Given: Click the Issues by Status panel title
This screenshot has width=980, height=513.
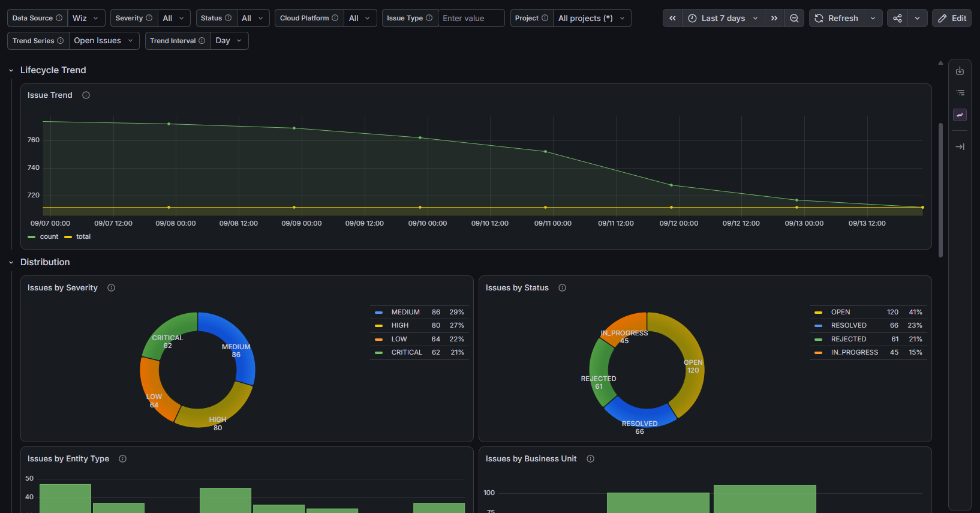Looking at the screenshot, I should pos(517,288).
